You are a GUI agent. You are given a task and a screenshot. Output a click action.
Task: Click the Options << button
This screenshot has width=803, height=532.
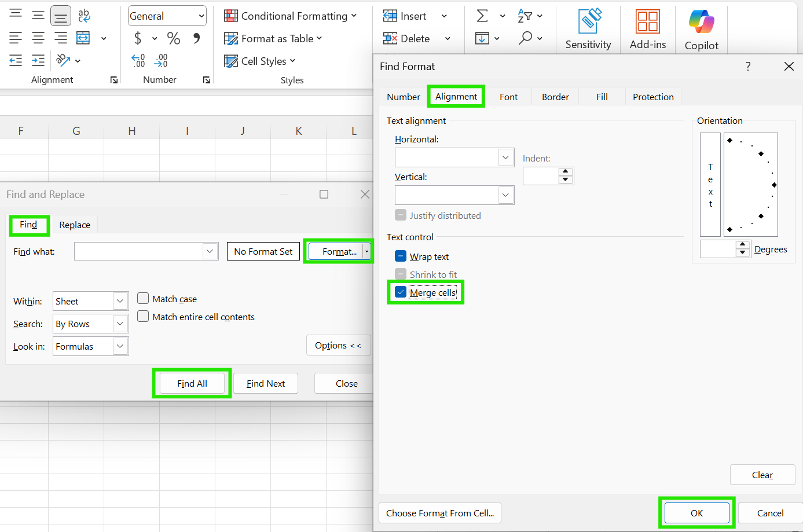coord(339,345)
